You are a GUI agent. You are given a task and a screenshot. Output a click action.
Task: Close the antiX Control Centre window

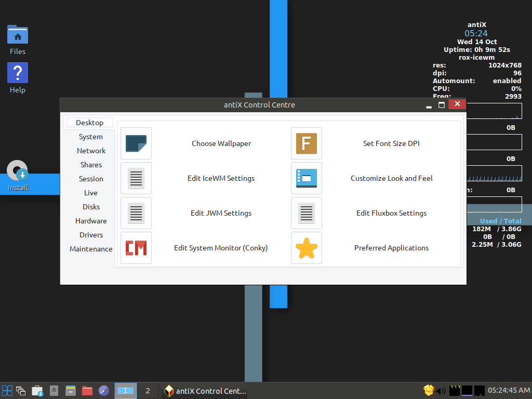pyautogui.click(x=457, y=104)
